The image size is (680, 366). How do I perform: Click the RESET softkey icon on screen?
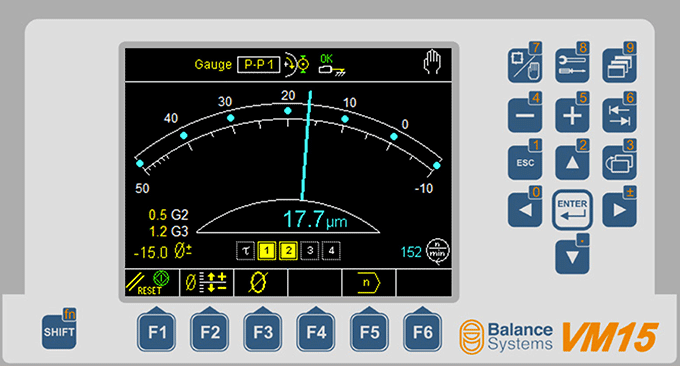coord(152,283)
